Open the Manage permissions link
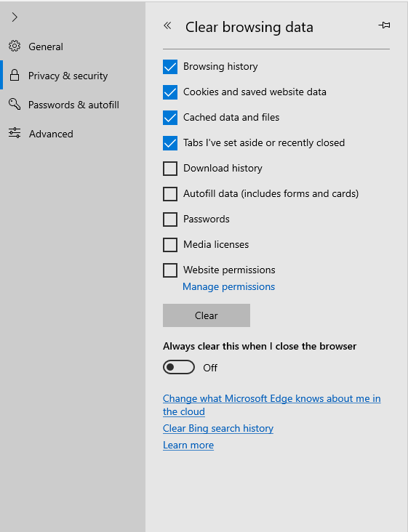408x532 pixels. tap(229, 286)
